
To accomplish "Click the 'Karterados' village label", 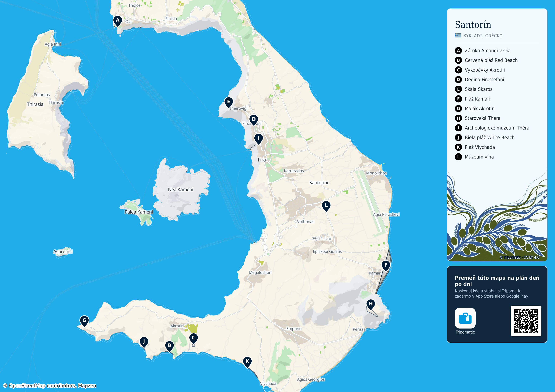I will (294, 171).
